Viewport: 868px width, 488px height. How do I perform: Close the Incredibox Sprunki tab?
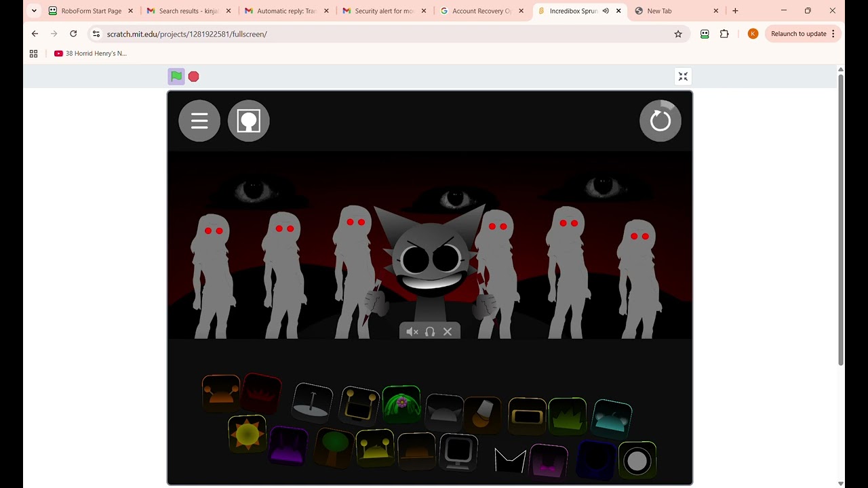[618, 11]
